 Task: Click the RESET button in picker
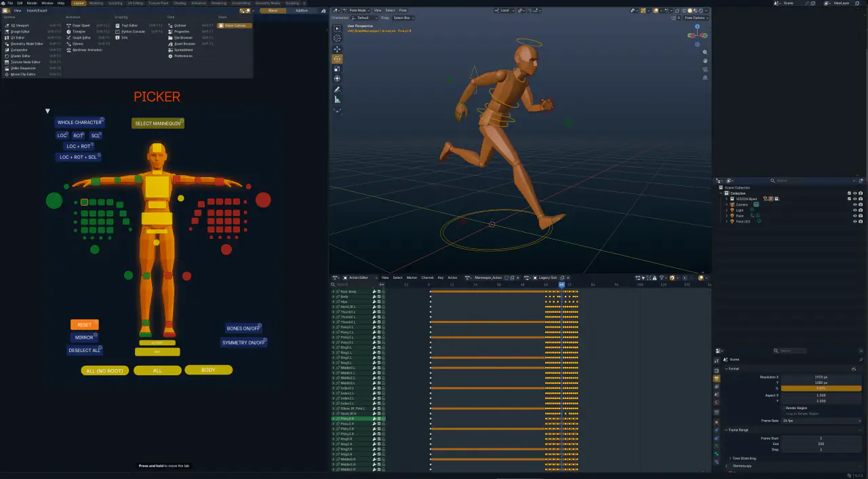coord(85,325)
